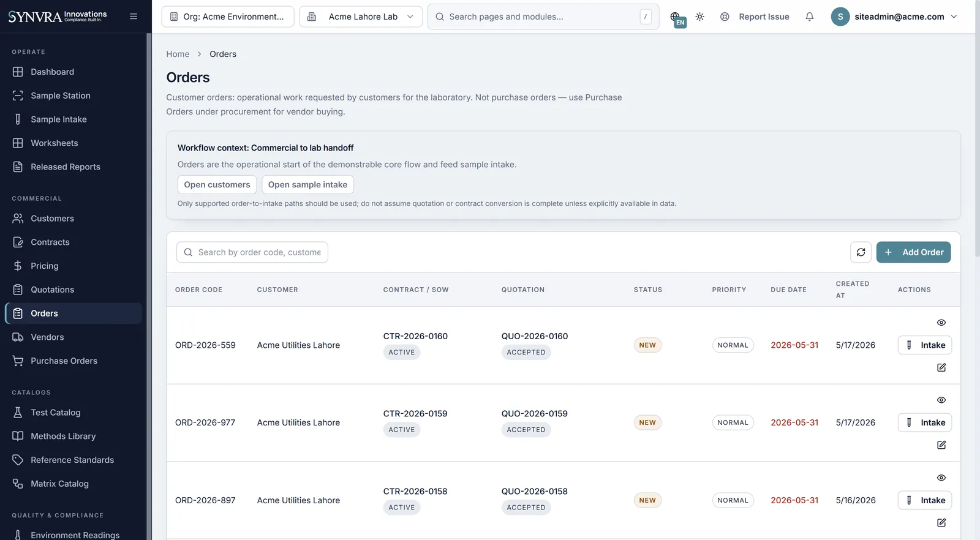Open Reference Standards in the sidebar

tap(73, 460)
